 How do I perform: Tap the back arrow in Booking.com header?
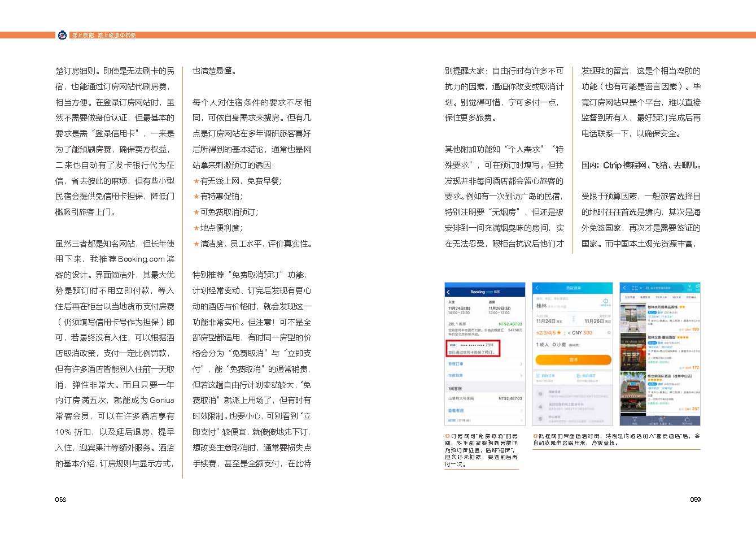pos(448,292)
